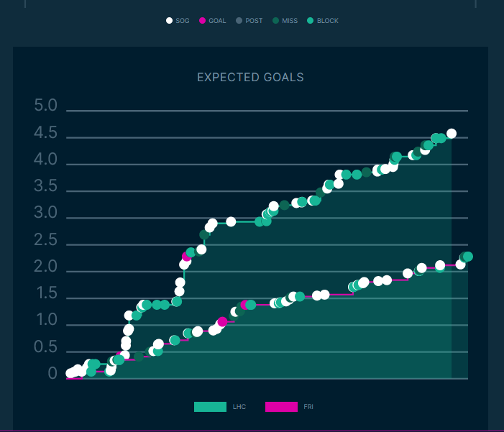Toggle the BLOCK series via its legend label
This screenshot has width=504, height=432.
pyautogui.click(x=328, y=21)
